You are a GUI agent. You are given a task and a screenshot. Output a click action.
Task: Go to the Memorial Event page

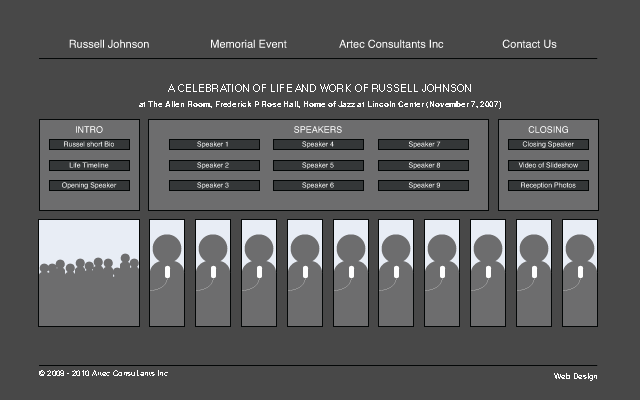248,44
